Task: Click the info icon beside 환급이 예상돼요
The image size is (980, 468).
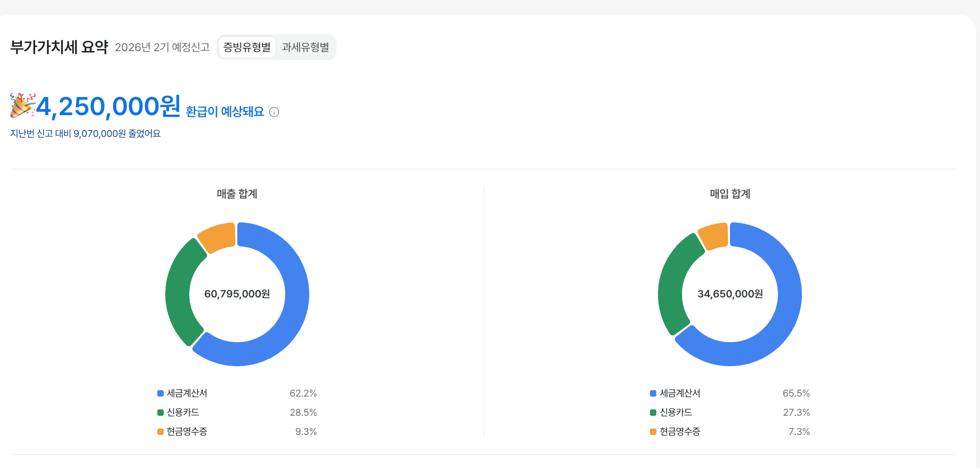Action: coord(274,112)
